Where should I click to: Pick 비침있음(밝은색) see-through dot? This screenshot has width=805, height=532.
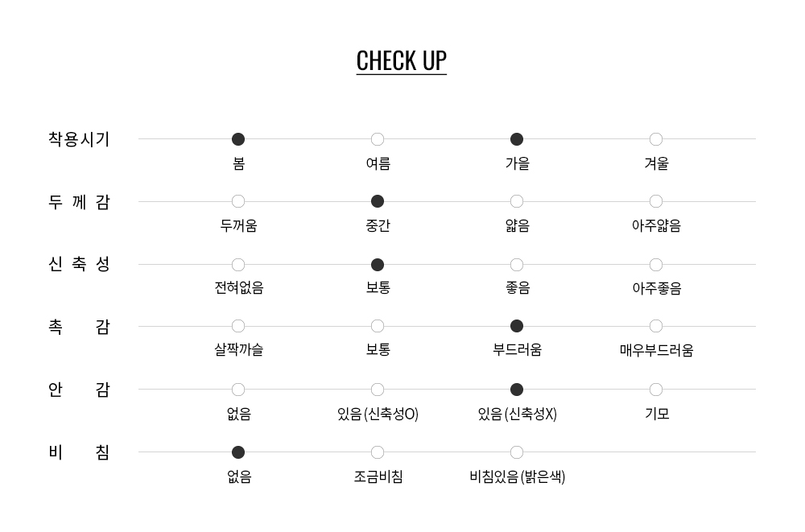[x=517, y=452]
